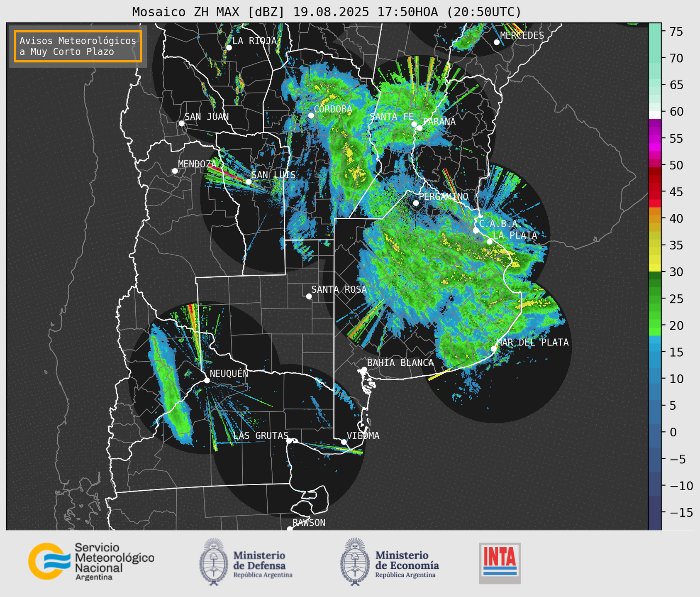Click the Rawson city marker dot
Image resolution: width=700 pixels, height=597 pixels.
tap(290, 528)
